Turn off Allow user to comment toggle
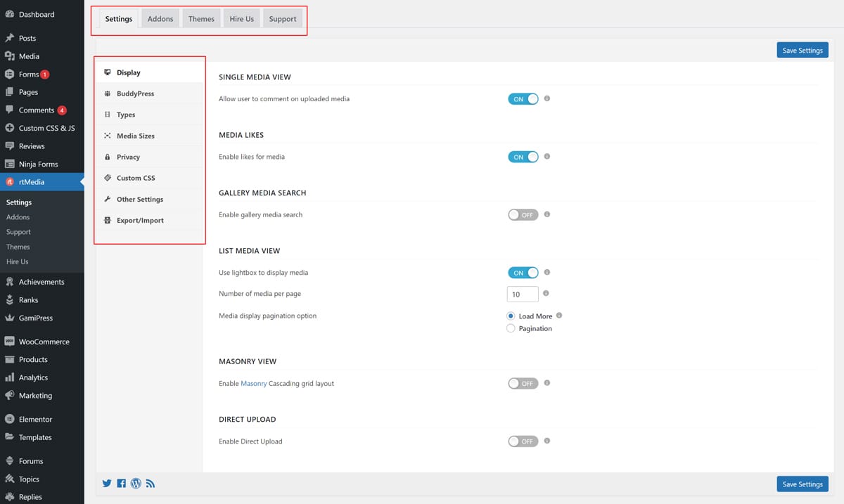Screen dimensions: 844x504 pos(523,99)
